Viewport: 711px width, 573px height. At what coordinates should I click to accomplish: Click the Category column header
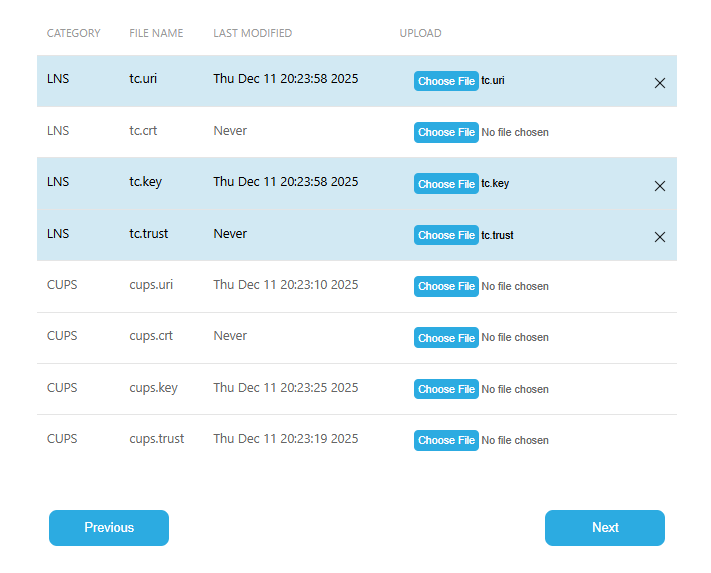pyautogui.click(x=73, y=33)
